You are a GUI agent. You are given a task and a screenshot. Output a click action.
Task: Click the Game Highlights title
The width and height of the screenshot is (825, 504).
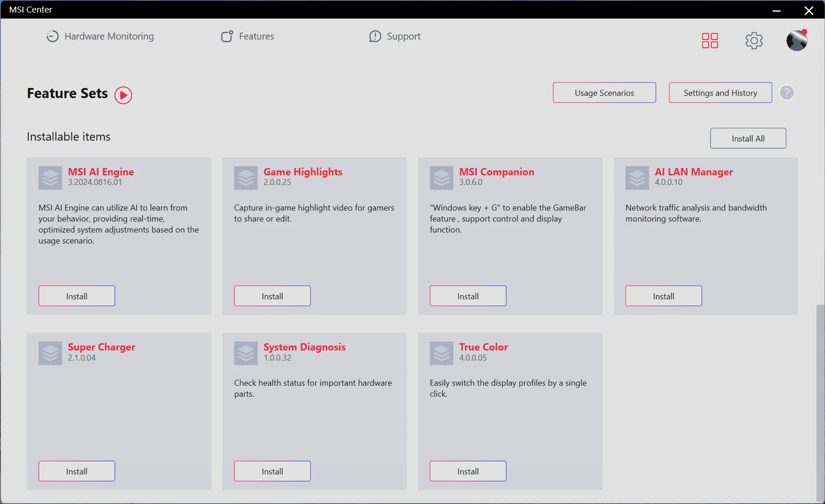pyautogui.click(x=303, y=171)
